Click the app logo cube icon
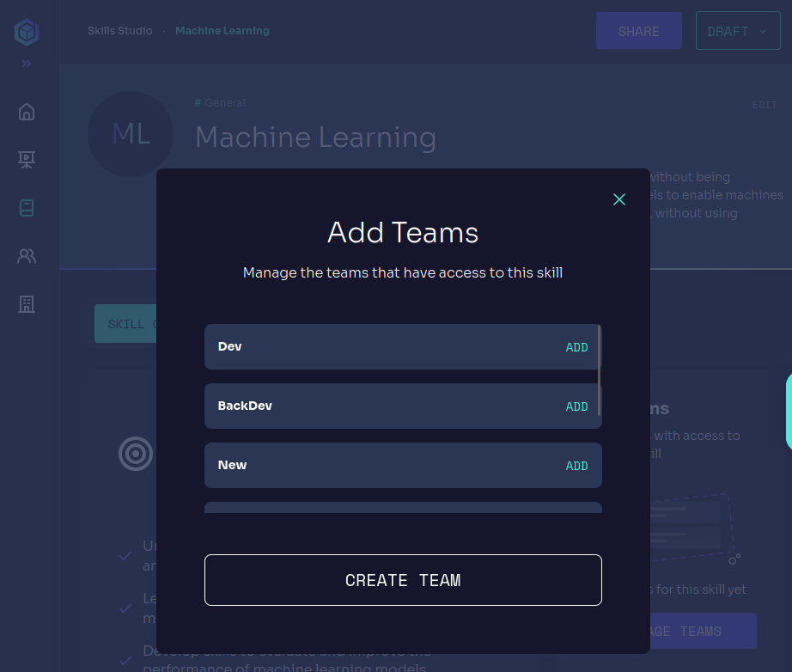 point(27,33)
